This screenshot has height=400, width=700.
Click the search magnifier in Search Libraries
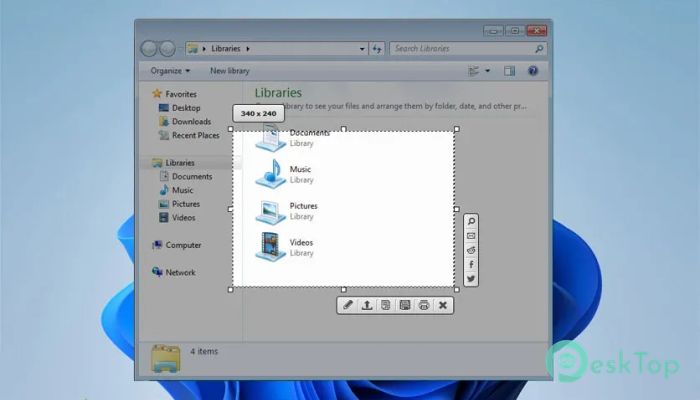pyautogui.click(x=539, y=49)
